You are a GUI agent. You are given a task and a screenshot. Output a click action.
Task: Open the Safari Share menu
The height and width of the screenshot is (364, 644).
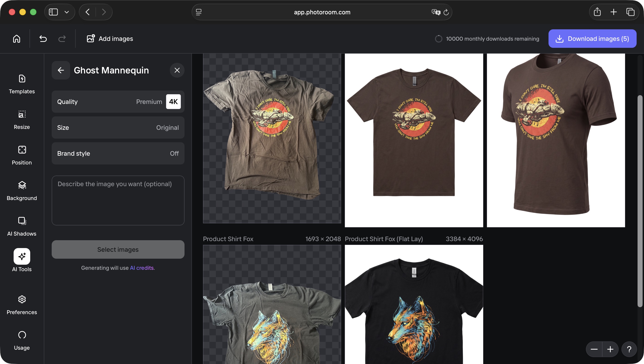point(597,12)
